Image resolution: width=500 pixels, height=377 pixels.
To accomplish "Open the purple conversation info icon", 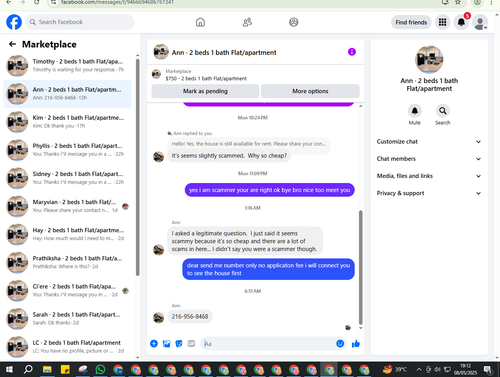I will (x=352, y=52).
